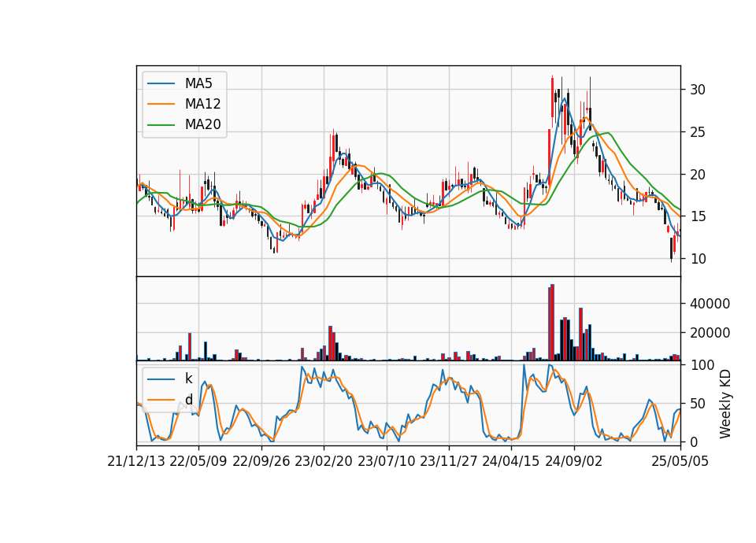
Task: Click the 21/12/13 date axis label
Action: (x=136, y=462)
